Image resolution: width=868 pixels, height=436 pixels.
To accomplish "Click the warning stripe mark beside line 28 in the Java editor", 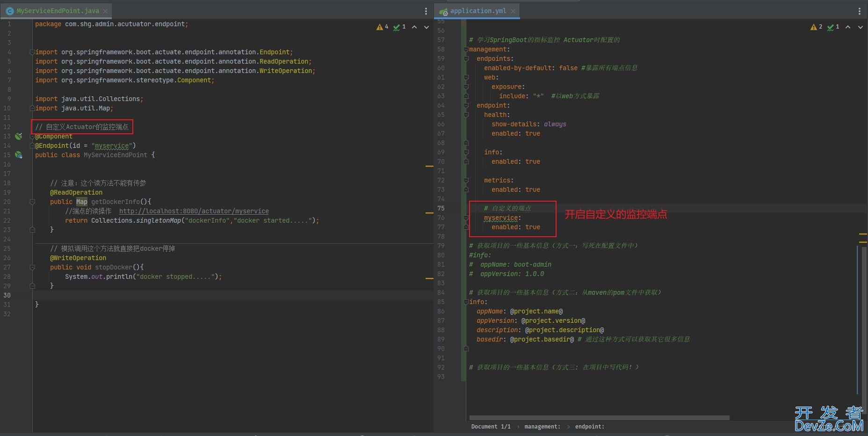I will [429, 278].
